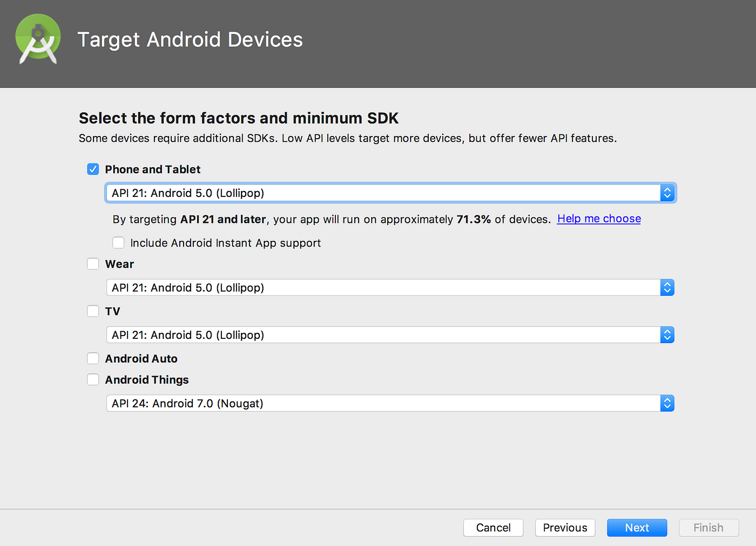This screenshot has width=756, height=546.
Task: Enable Include Android Instant App support
Action: (x=118, y=243)
